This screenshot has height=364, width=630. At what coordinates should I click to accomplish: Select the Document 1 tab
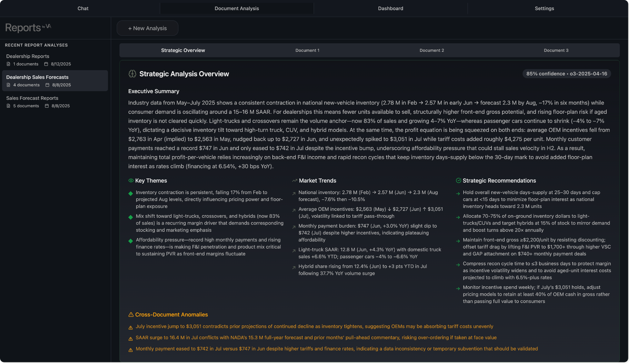click(307, 50)
